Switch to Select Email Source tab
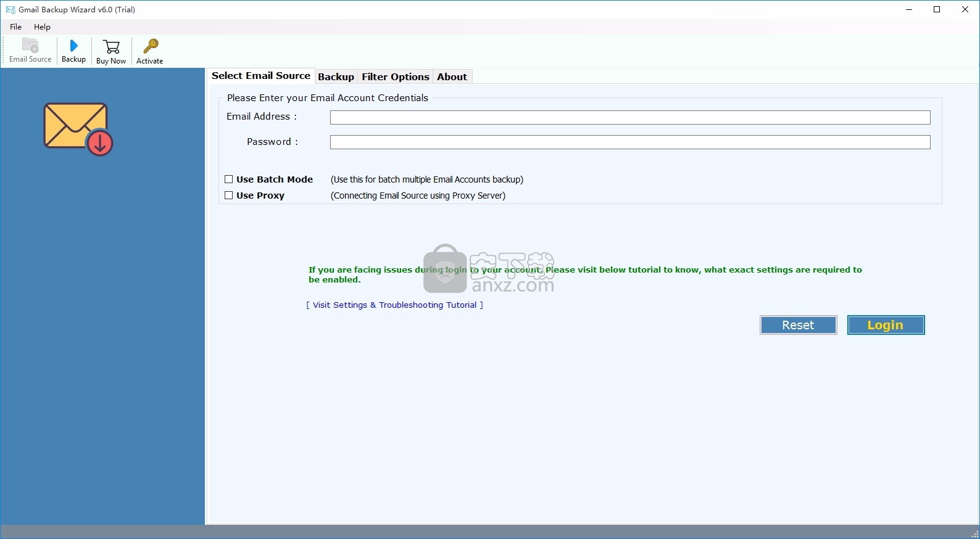The width and height of the screenshot is (980, 539). pyautogui.click(x=261, y=76)
